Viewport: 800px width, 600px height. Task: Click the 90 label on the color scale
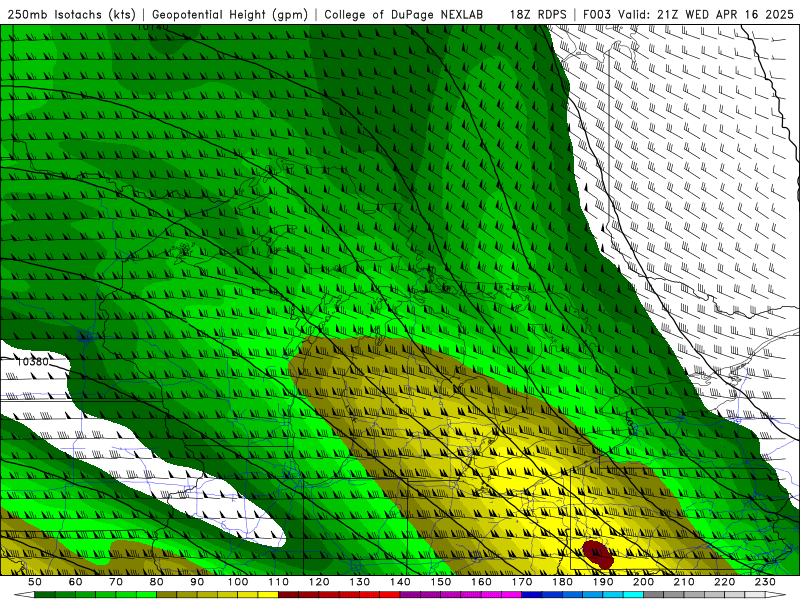click(x=197, y=582)
